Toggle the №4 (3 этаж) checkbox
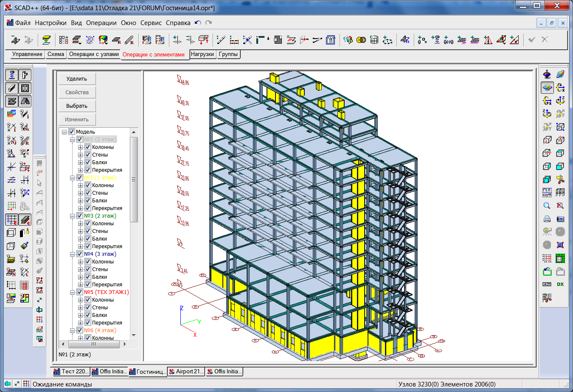 pos(79,254)
